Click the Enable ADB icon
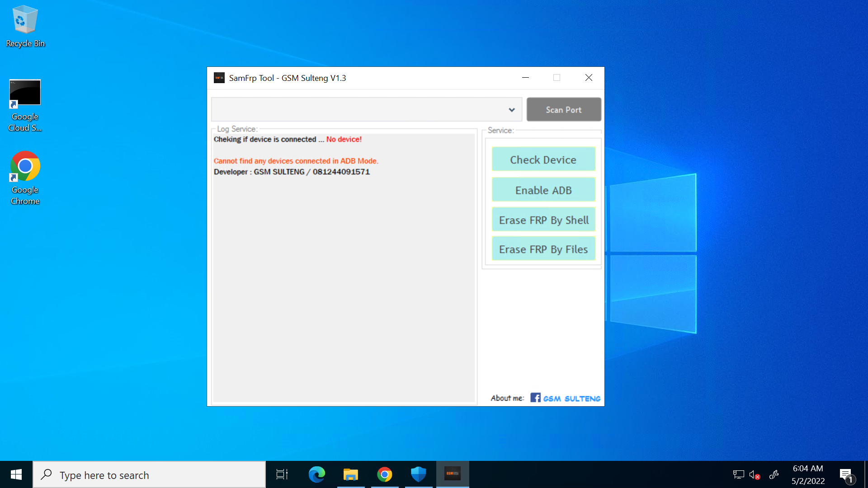This screenshot has width=868, height=488. 544,190
